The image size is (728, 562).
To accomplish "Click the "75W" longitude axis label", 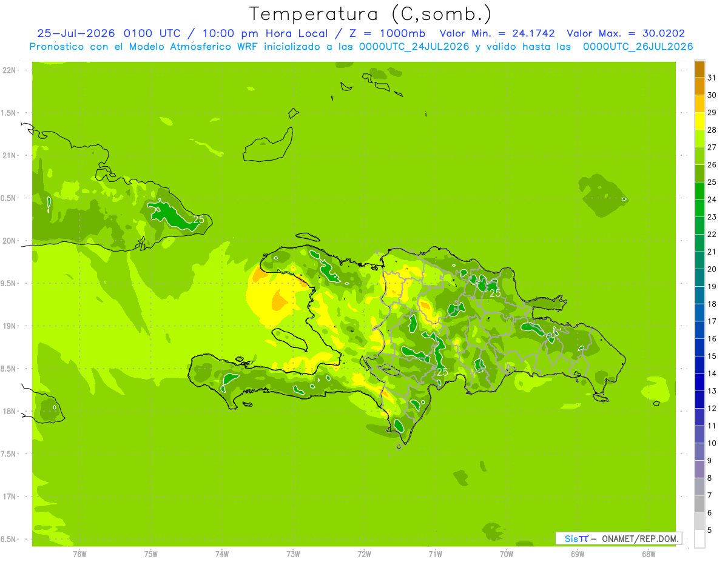I will (x=151, y=554).
